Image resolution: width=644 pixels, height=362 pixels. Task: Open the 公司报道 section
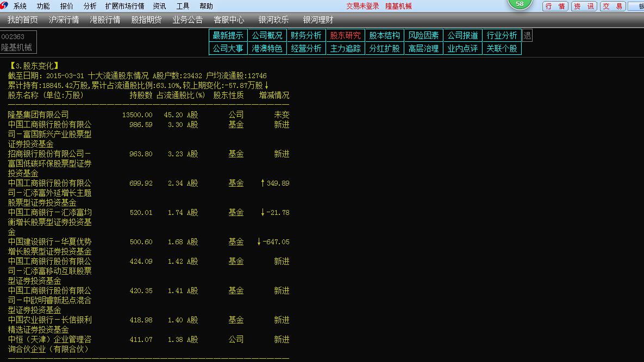coord(463,36)
